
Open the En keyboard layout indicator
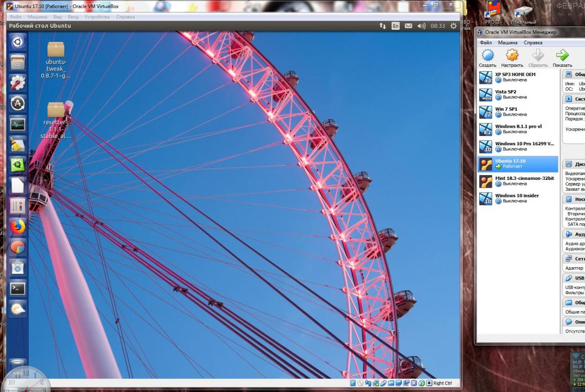395,26
